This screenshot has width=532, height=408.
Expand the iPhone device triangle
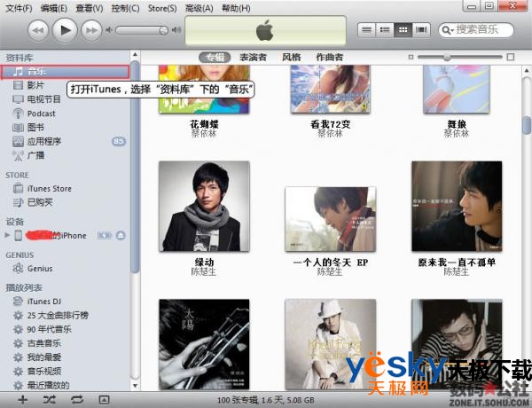7,235
